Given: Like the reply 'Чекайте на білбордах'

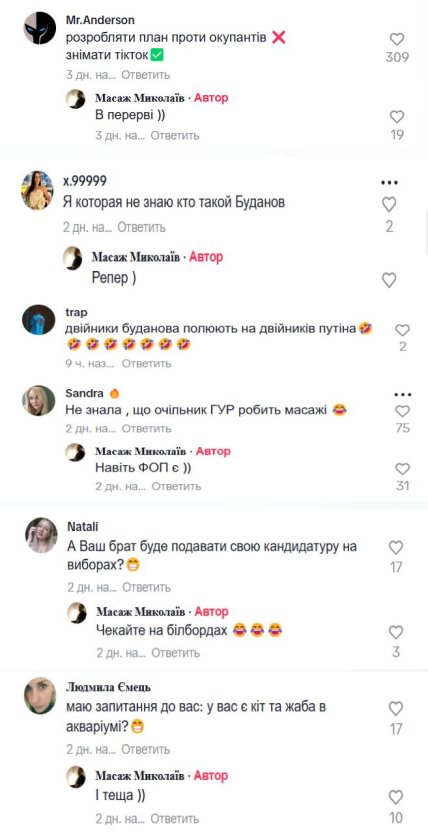Looking at the screenshot, I should click(396, 632).
